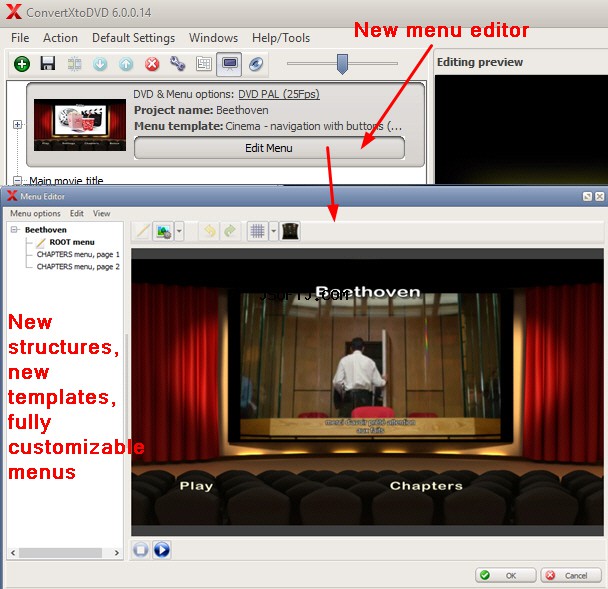The height and width of the screenshot is (589, 608).
Task: Click the undo arrow icon
Action: tap(209, 231)
